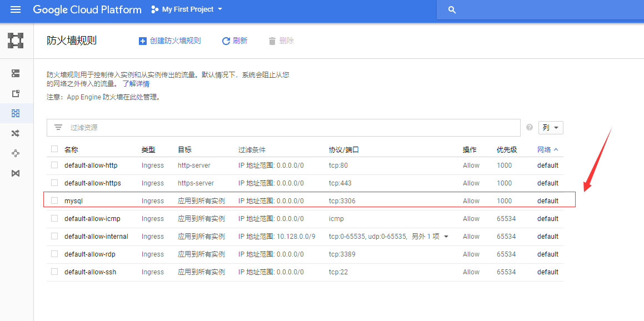Click the project hexagon dots icon
The width and height of the screenshot is (644, 321).
(x=154, y=9)
